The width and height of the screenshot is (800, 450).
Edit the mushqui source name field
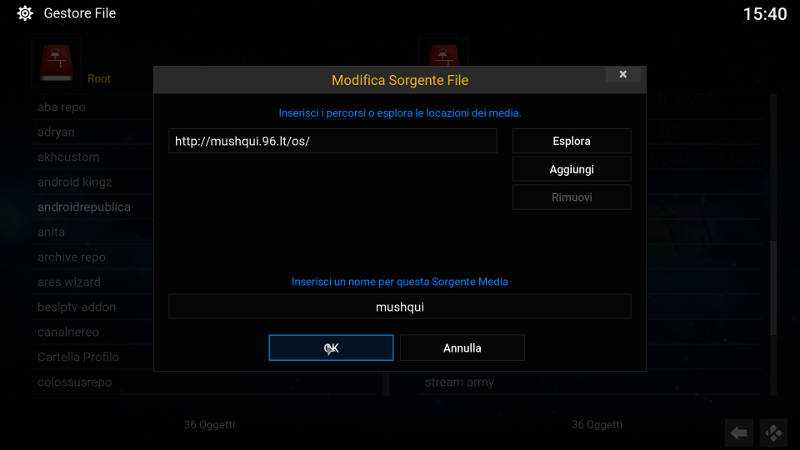(399, 307)
